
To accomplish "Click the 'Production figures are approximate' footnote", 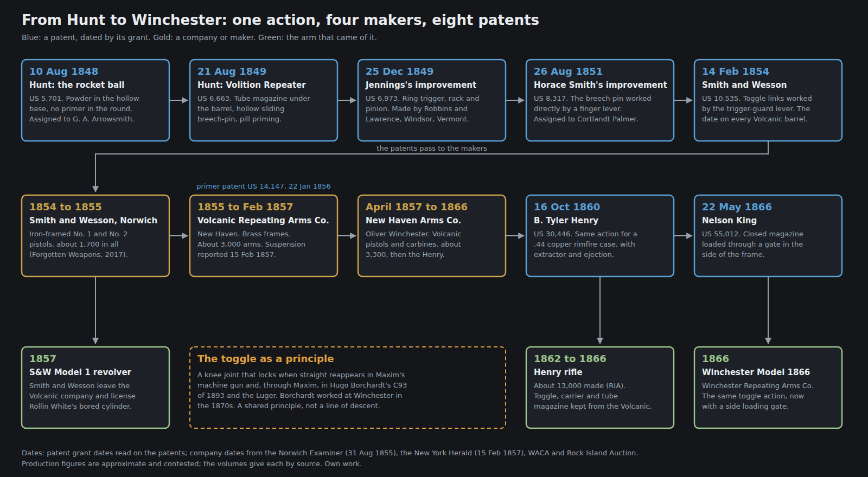I will 192,464.
